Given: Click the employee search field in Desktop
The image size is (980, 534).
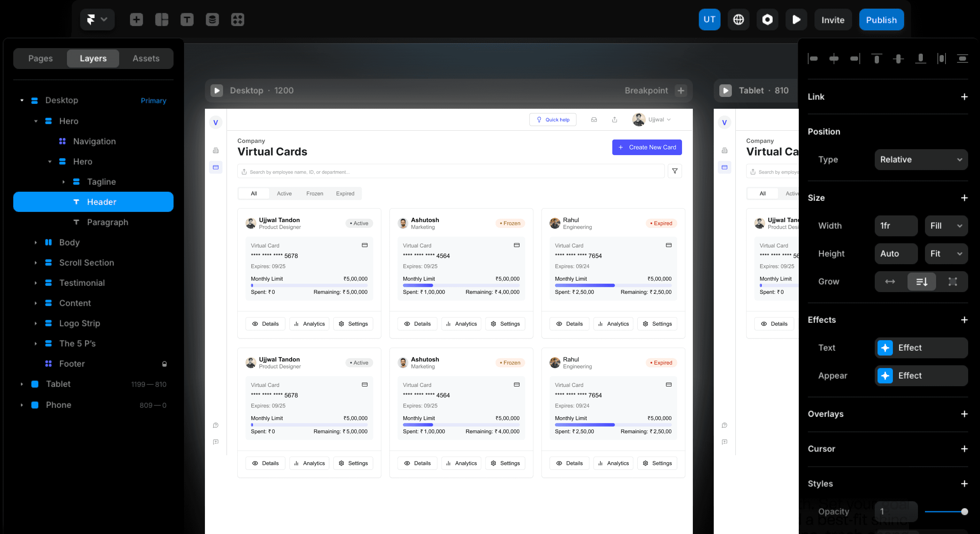Looking at the screenshot, I should point(451,171).
